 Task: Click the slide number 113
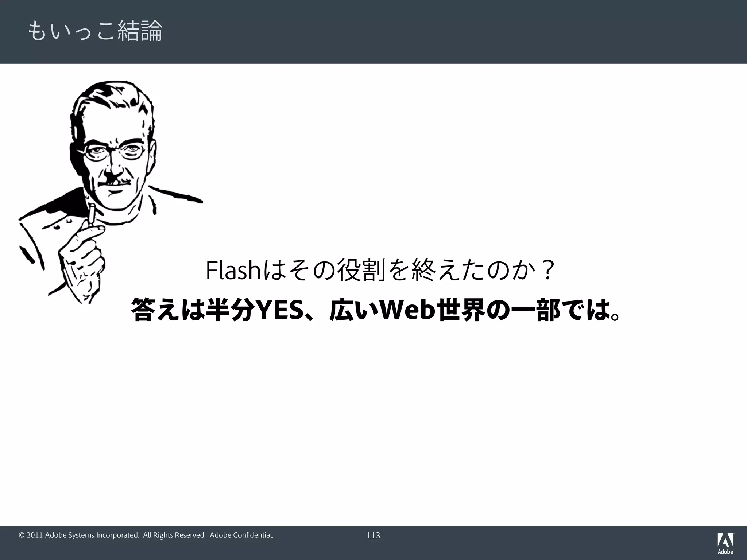[x=373, y=536]
